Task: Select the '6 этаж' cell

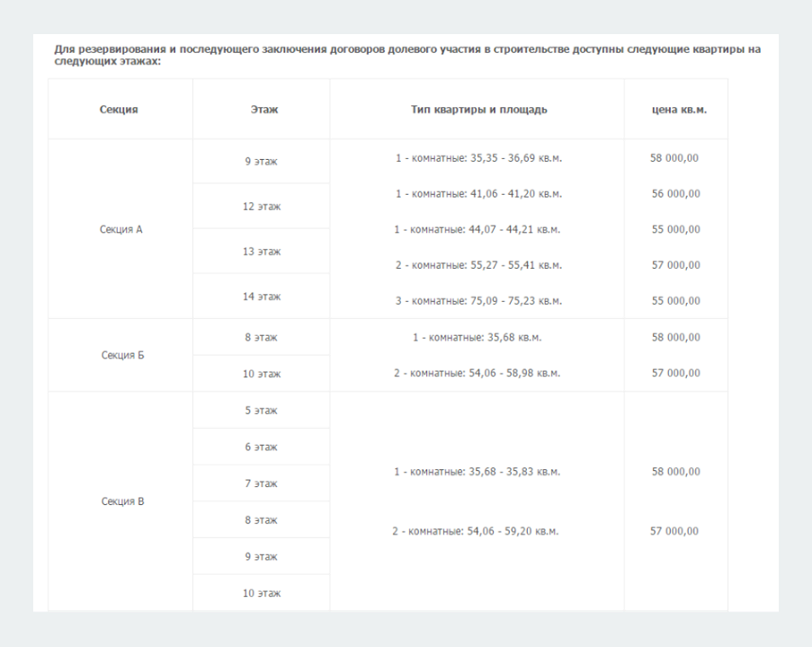Action: (x=261, y=447)
